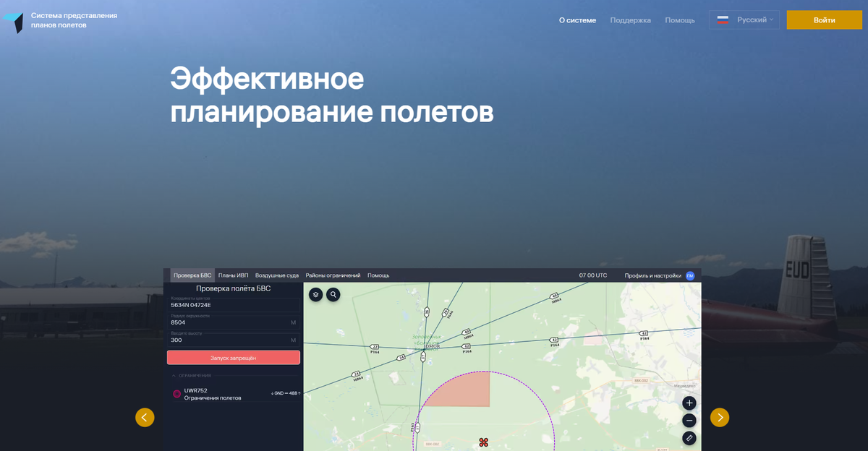Switch to the 'Планы ИВП' tab
The height and width of the screenshot is (451, 868).
click(x=233, y=275)
